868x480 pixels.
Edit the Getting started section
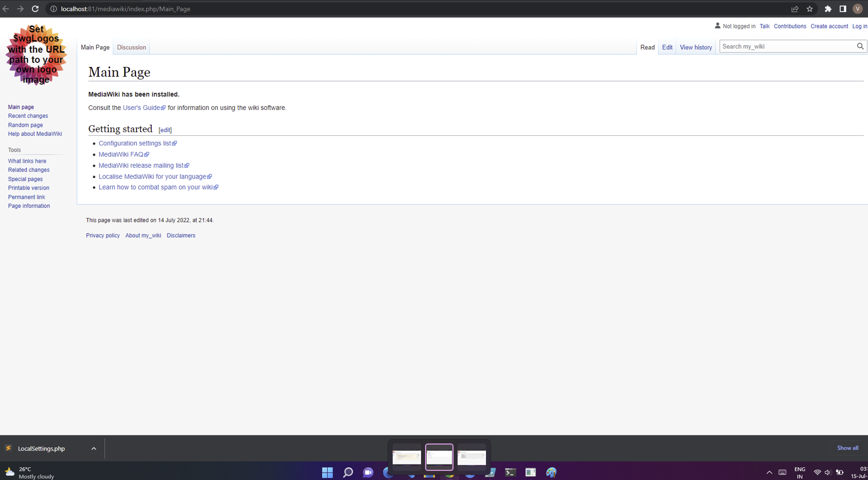pyautogui.click(x=165, y=130)
